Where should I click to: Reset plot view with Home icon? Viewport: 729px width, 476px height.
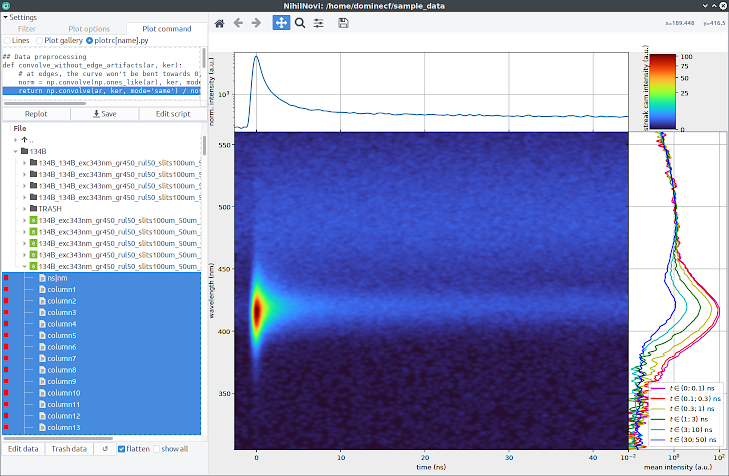(x=219, y=23)
